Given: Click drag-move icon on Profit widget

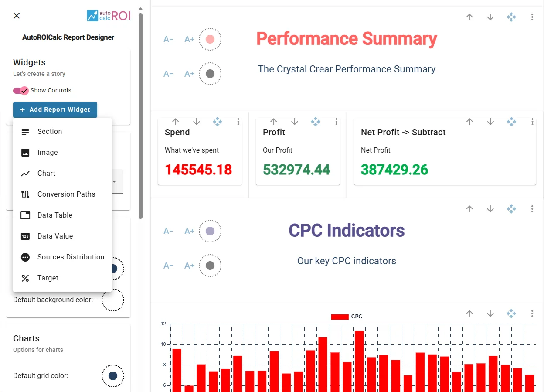Looking at the screenshot, I should (315, 122).
